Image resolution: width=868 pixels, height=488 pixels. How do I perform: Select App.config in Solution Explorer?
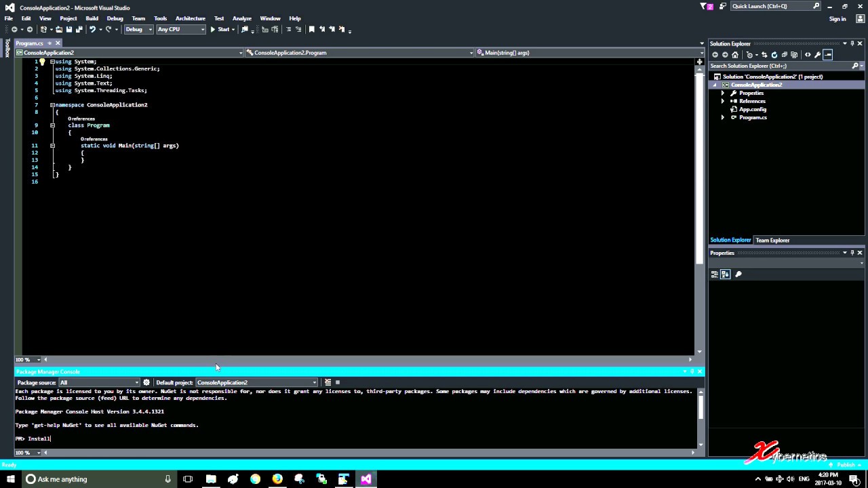click(x=753, y=109)
